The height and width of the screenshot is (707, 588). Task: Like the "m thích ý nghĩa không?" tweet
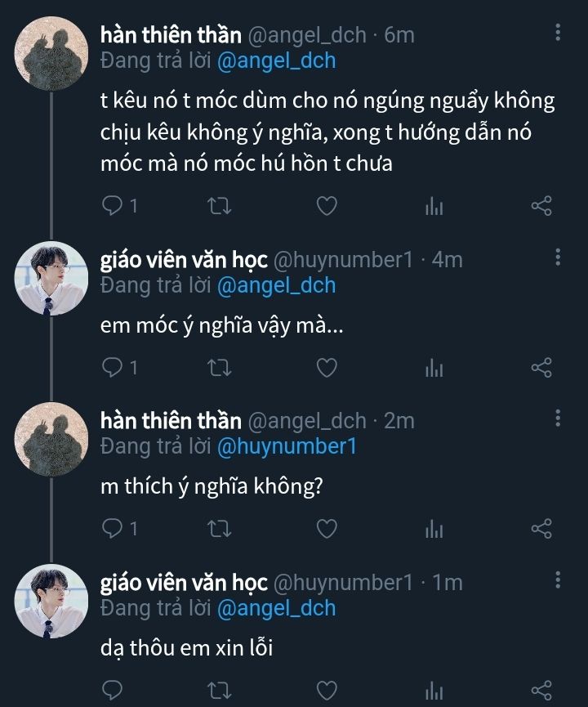(327, 529)
